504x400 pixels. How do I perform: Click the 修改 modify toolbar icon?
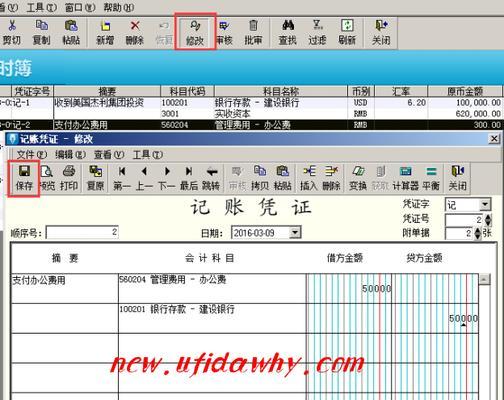pyautogui.click(x=195, y=32)
